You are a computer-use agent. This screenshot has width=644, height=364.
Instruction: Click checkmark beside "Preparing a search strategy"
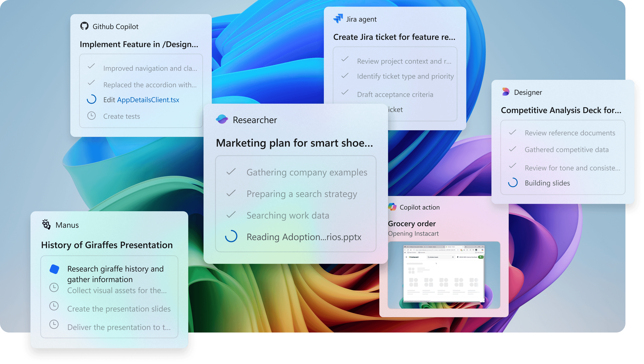click(x=231, y=193)
